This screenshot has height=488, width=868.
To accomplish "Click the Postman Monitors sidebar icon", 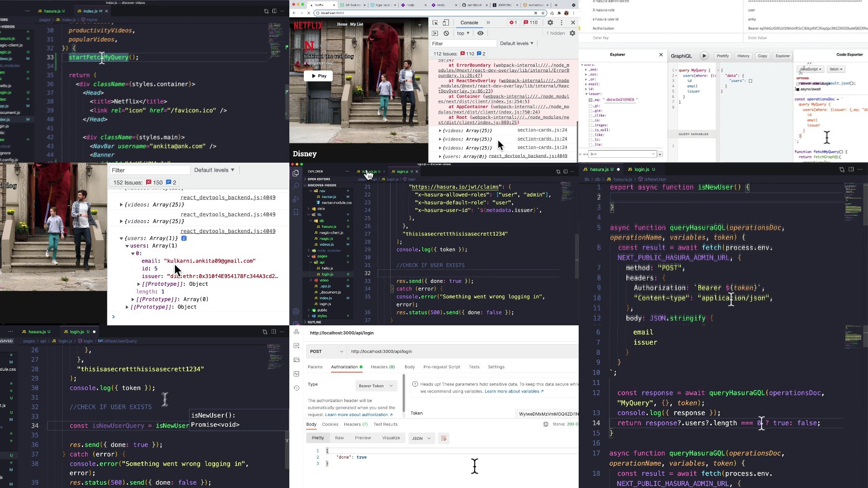I will pyautogui.click(x=296, y=374).
